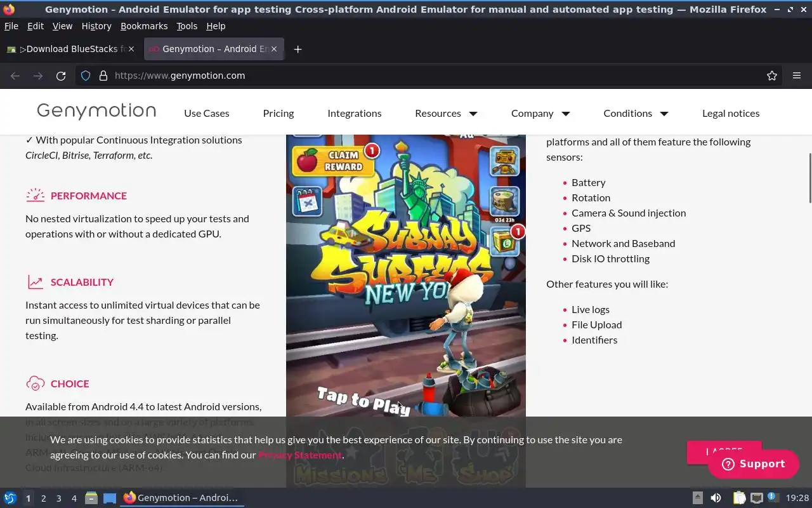This screenshot has height=508, width=812.
Task: Click the tray eject arrow icon
Action: click(697, 498)
